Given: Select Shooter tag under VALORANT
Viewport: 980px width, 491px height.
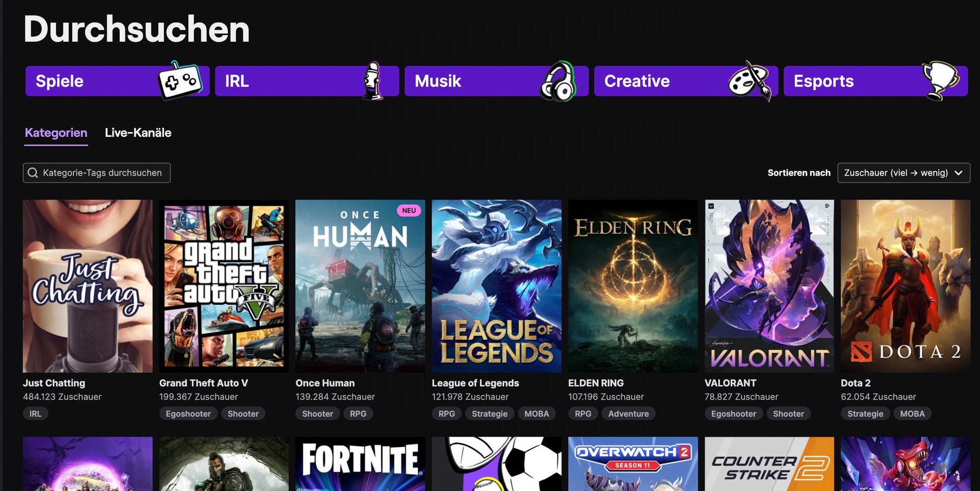Looking at the screenshot, I should click(789, 414).
